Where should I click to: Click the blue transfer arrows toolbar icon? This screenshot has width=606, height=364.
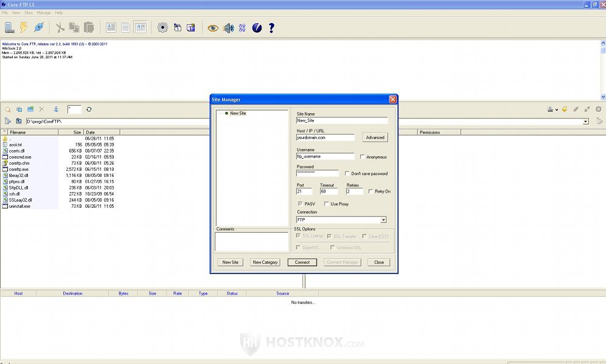coord(242,28)
